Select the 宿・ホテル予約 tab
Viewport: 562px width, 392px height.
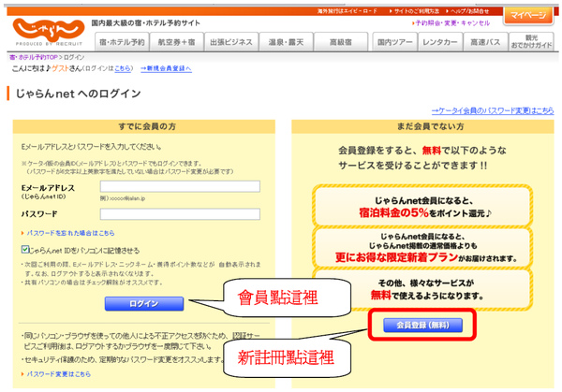pos(122,42)
